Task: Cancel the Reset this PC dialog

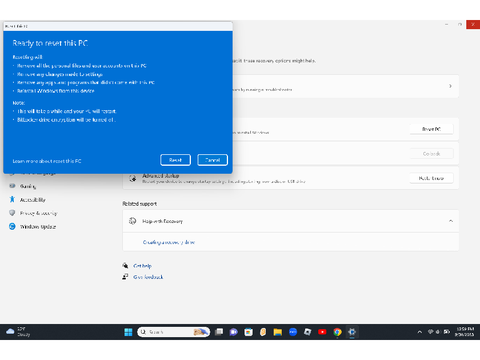Action: 212,160
